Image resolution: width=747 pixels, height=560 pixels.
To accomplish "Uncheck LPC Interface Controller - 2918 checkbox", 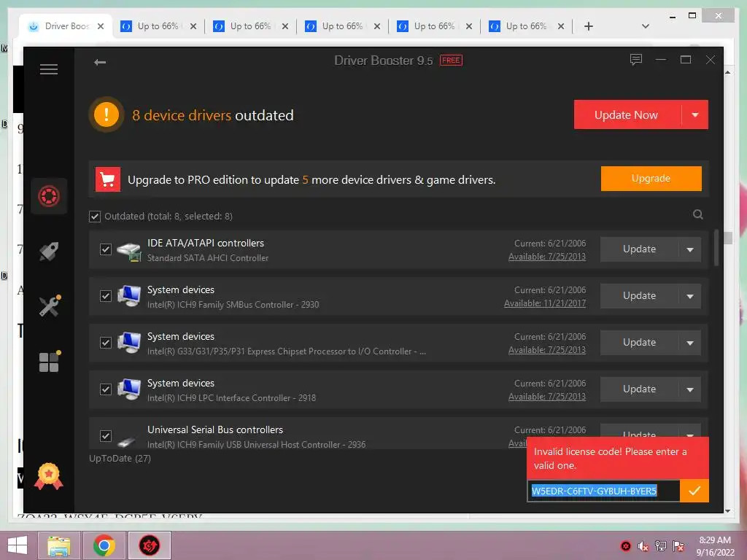I will pyautogui.click(x=106, y=389).
